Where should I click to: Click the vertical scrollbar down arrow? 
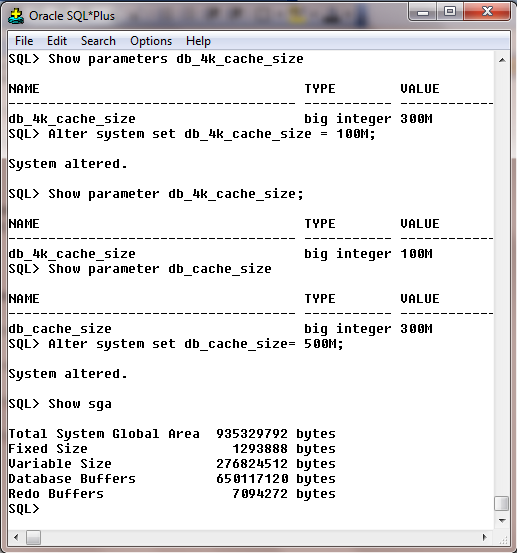click(x=502, y=521)
